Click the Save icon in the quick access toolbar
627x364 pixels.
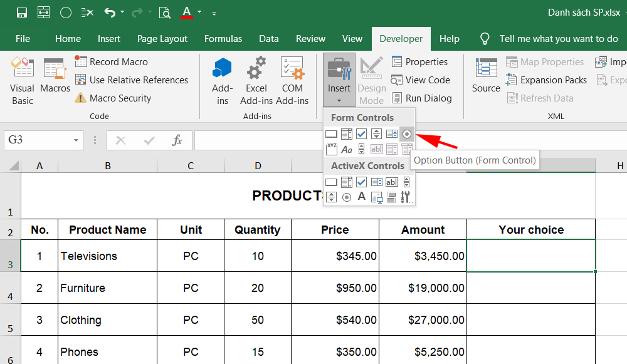22,13
